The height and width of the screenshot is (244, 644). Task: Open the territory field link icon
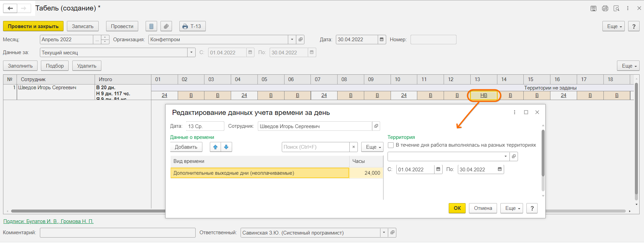[x=514, y=156]
